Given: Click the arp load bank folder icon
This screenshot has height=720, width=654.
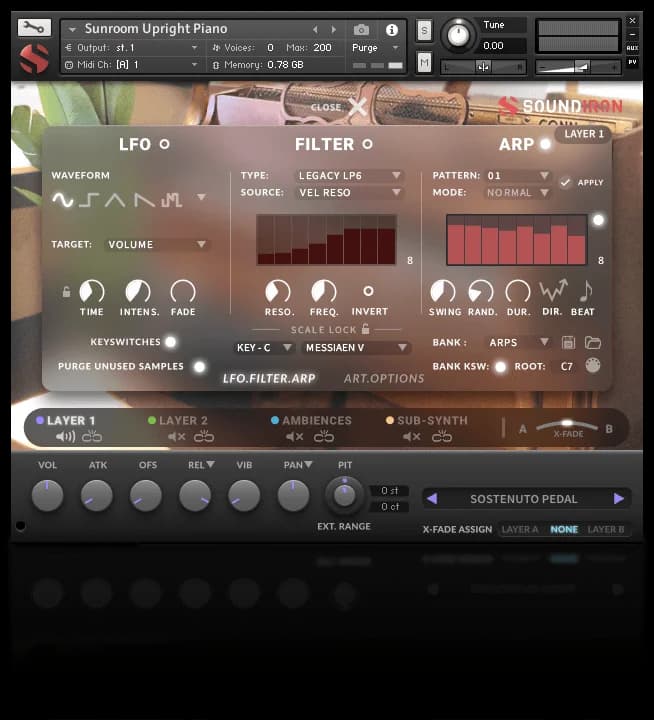Looking at the screenshot, I should coord(593,342).
